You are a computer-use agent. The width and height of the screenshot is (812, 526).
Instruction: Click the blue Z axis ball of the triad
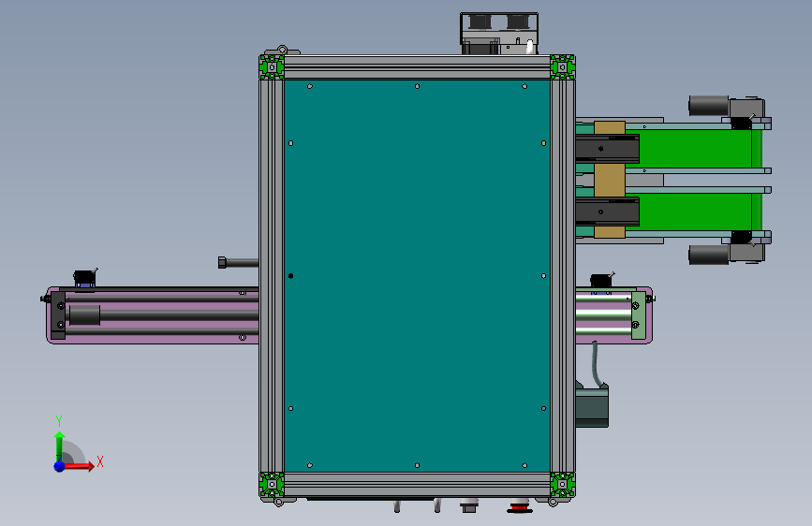pyautogui.click(x=60, y=466)
